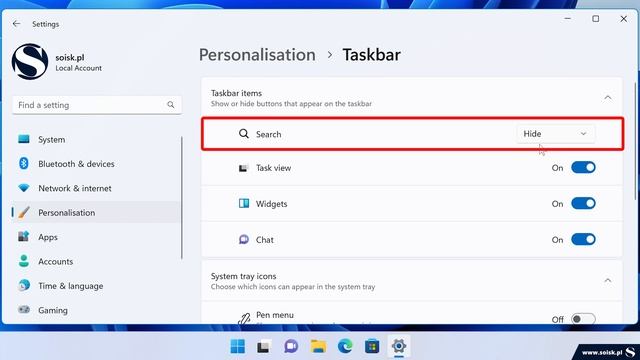Enable the Pen menu toggle
This screenshot has width=640, height=360.
coord(583,319)
